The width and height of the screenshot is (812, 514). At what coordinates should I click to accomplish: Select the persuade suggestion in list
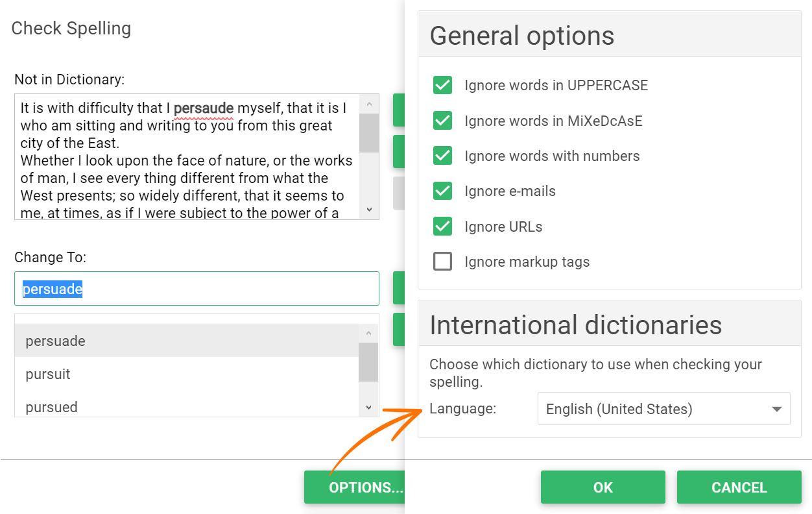(56, 341)
